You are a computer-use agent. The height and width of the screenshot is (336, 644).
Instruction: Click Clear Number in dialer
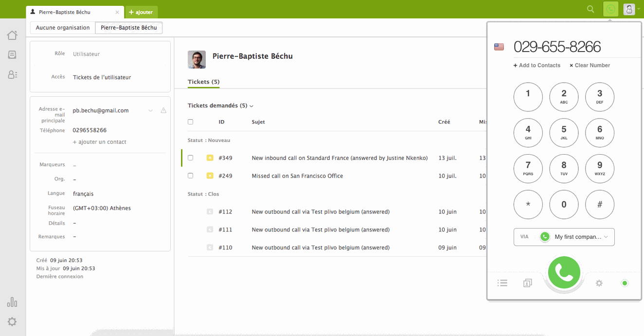tap(590, 65)
